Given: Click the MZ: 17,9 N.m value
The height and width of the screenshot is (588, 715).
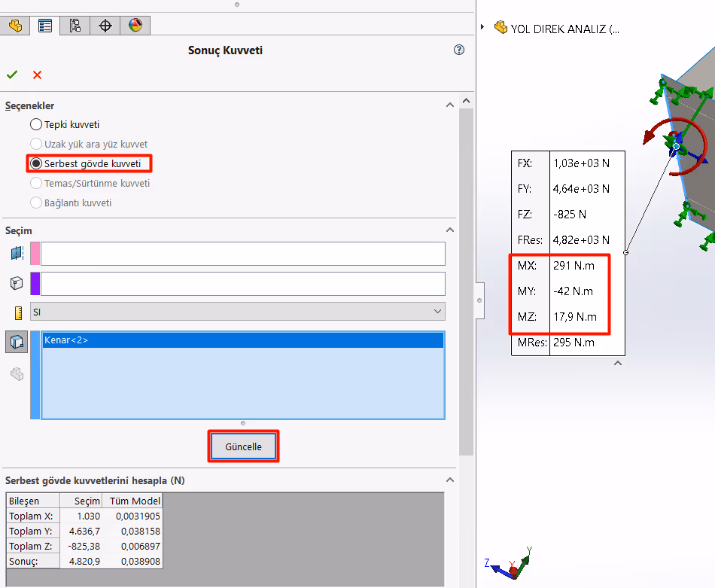Looking at the screenshot, I should 575,316.
